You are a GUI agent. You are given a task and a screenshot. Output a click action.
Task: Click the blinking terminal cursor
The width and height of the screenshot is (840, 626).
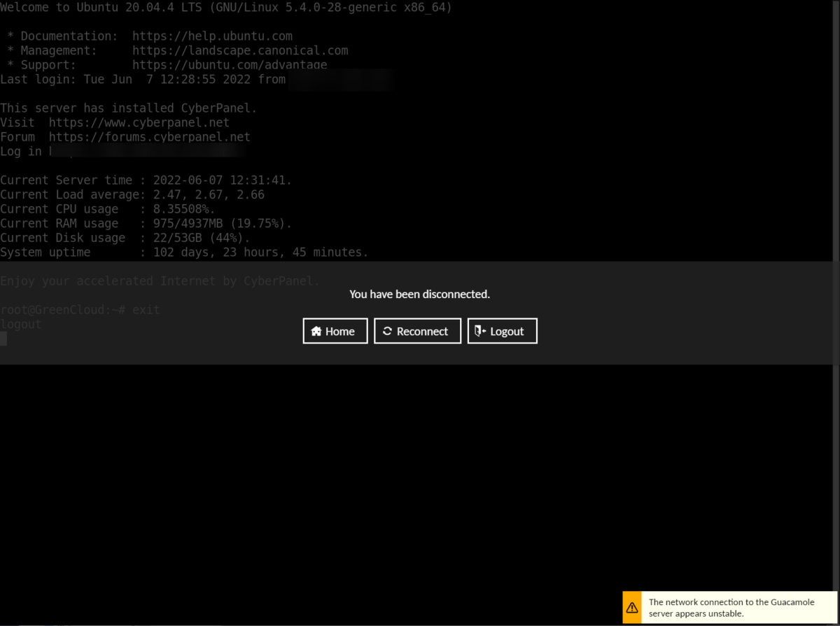[3, 339]
